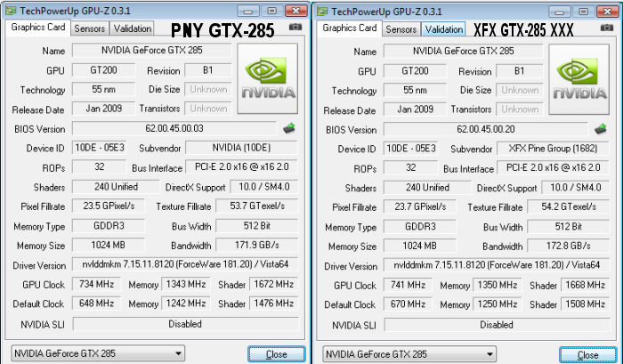Click the Close button in XFX window
Image resolution: width=623 pixels, height=364 pixels.
click(x=588, y=355)
